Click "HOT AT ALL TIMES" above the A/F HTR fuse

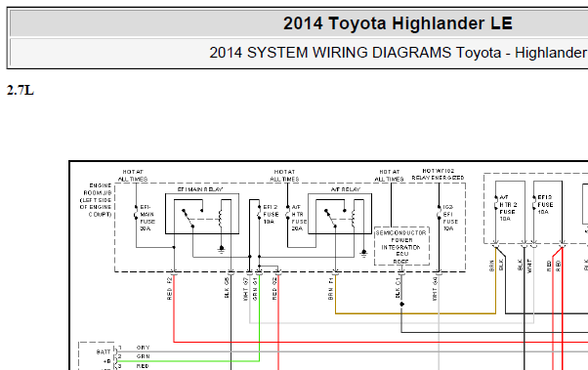pos(284,176)
